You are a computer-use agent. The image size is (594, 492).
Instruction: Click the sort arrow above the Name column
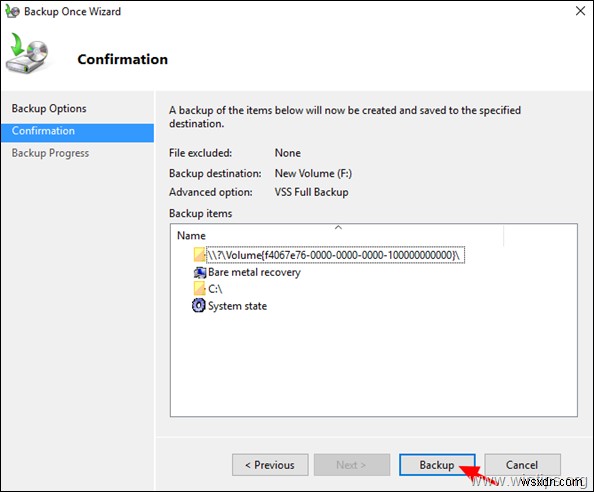(338, 228)
